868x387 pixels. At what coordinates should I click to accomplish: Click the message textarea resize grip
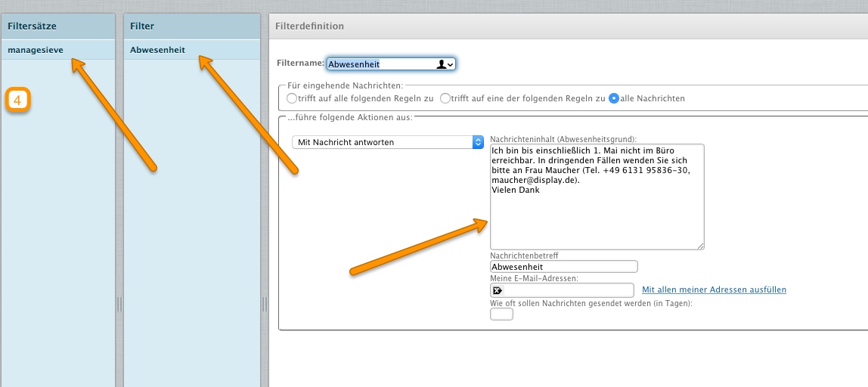[700, 246]
